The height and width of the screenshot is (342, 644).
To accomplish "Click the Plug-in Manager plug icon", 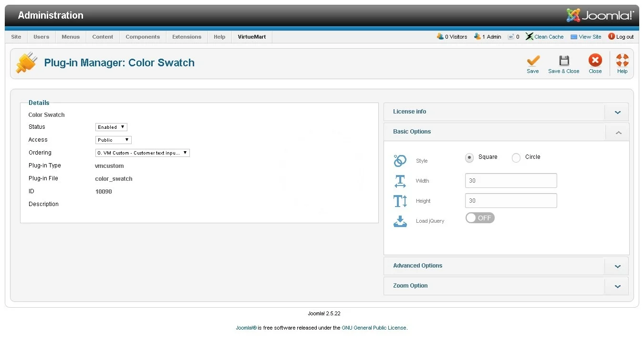I will tap(27, 62).
